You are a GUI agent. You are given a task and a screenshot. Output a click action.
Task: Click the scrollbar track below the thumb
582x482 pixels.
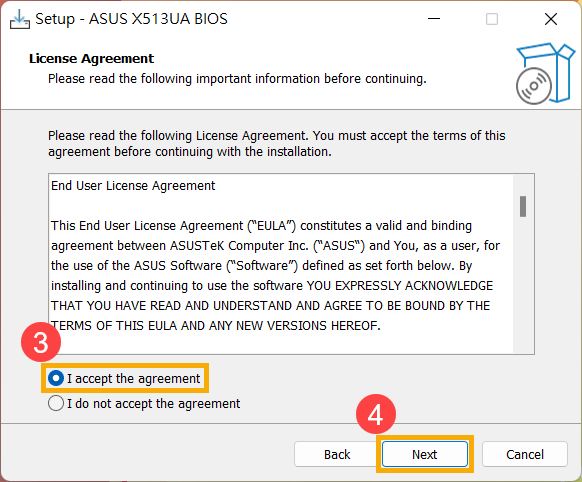coord(523,284)
